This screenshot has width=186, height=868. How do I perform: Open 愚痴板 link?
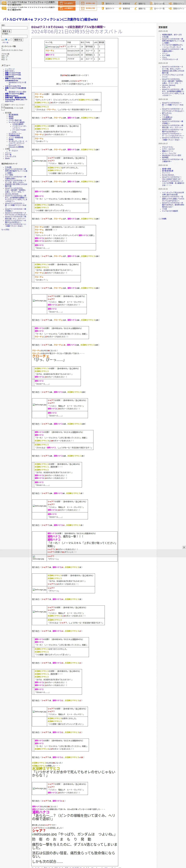pyautogui.click(x=11, y=139)
